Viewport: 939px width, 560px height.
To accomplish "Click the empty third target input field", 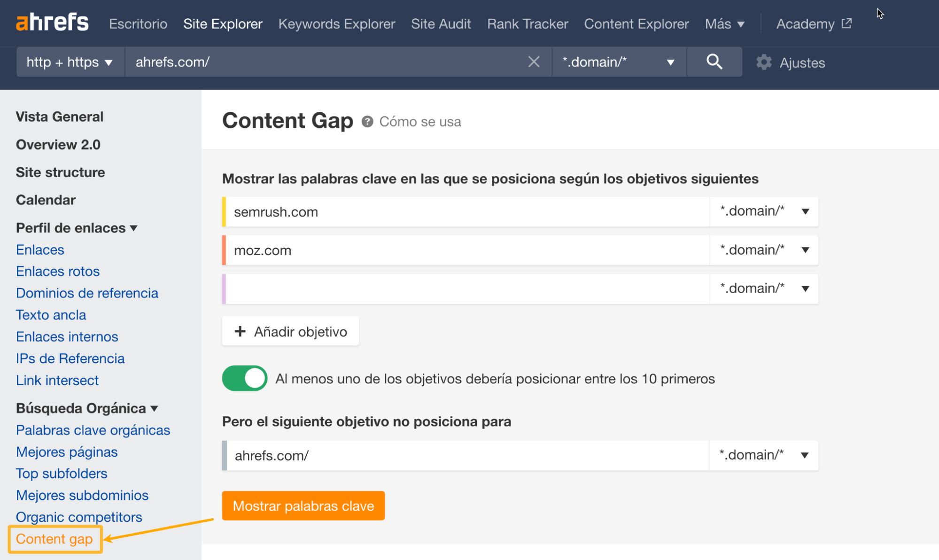I will [465, 288].
